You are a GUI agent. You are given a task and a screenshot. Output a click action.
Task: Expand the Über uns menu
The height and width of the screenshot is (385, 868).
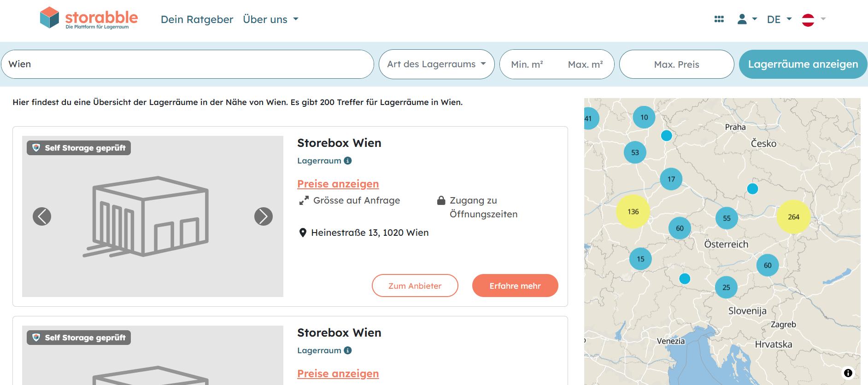271,19
